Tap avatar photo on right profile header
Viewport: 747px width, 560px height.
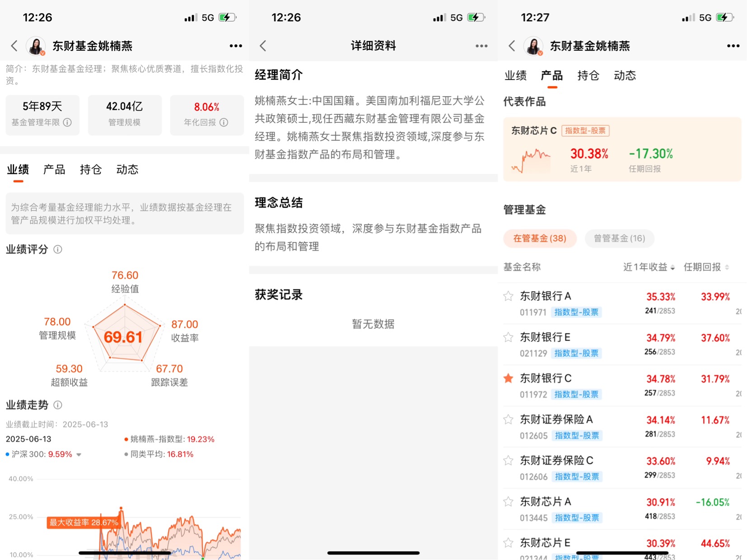point(533,46)
